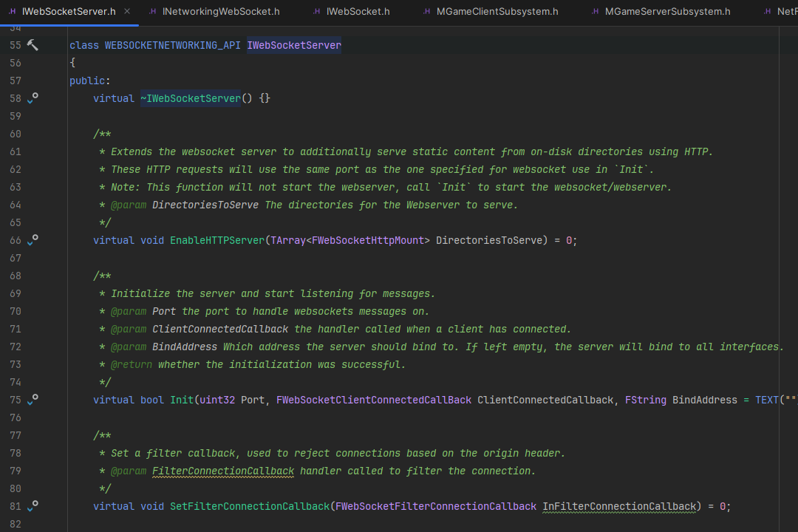Click the gutter marker beside the ~IWebSocketServer destructor
The height and width of the screenshot is (532, 798).
[31, 98]
